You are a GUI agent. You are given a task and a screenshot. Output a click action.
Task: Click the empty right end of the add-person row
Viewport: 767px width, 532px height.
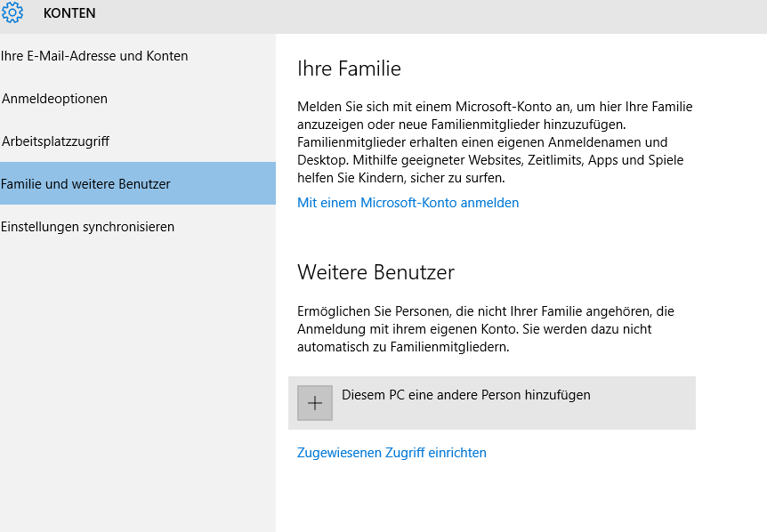[658, 403]
